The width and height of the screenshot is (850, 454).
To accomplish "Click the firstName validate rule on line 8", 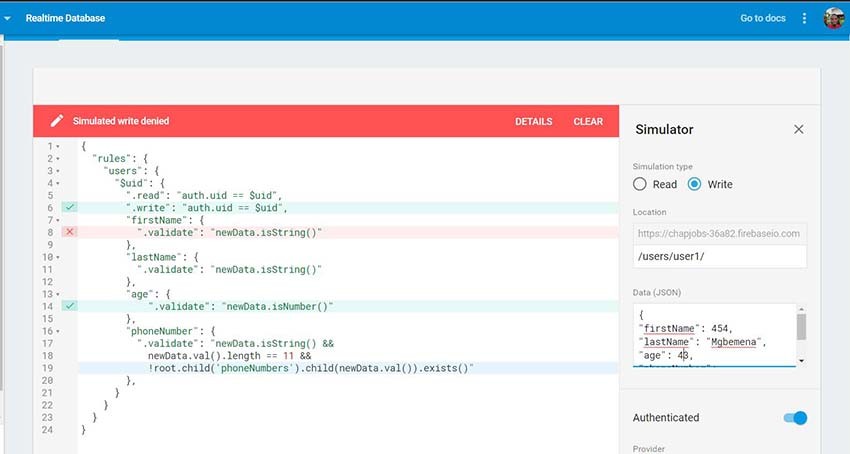I will coord(229,232).
